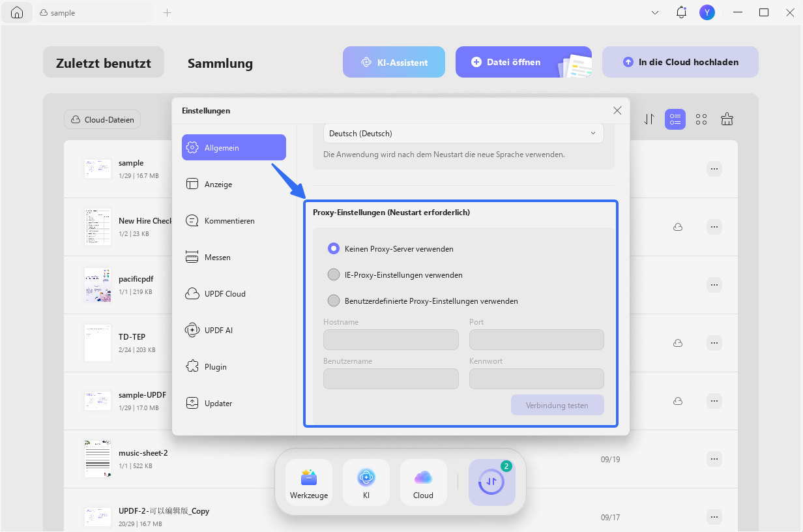803x532 pixels.
Task: Click the Benutzername input field
Action: (391, 379)
